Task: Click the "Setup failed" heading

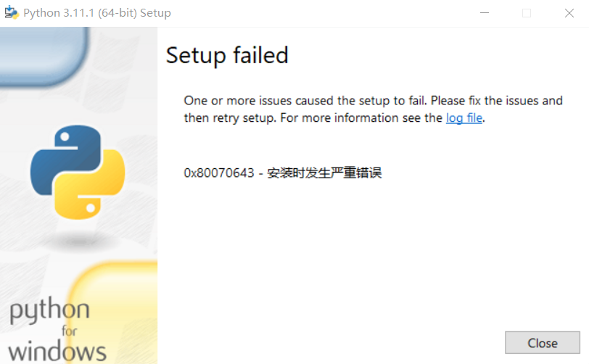Action: pos(227,55)
